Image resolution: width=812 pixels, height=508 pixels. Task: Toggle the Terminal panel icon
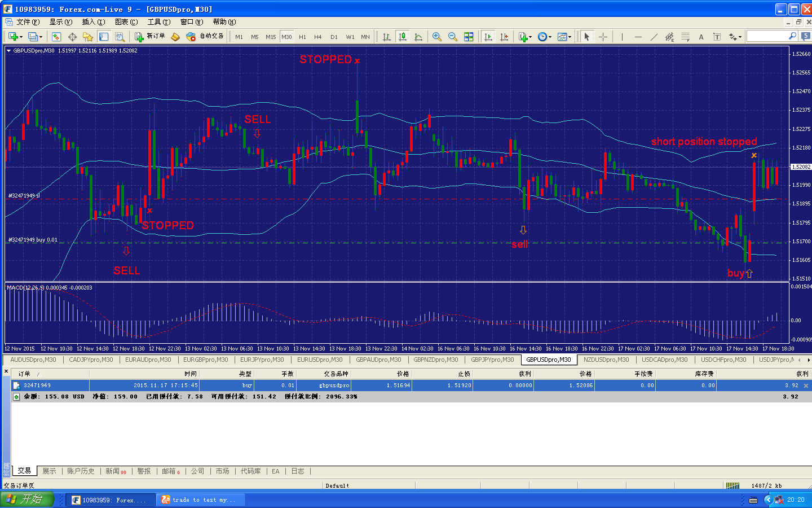[x=104, y=37]
